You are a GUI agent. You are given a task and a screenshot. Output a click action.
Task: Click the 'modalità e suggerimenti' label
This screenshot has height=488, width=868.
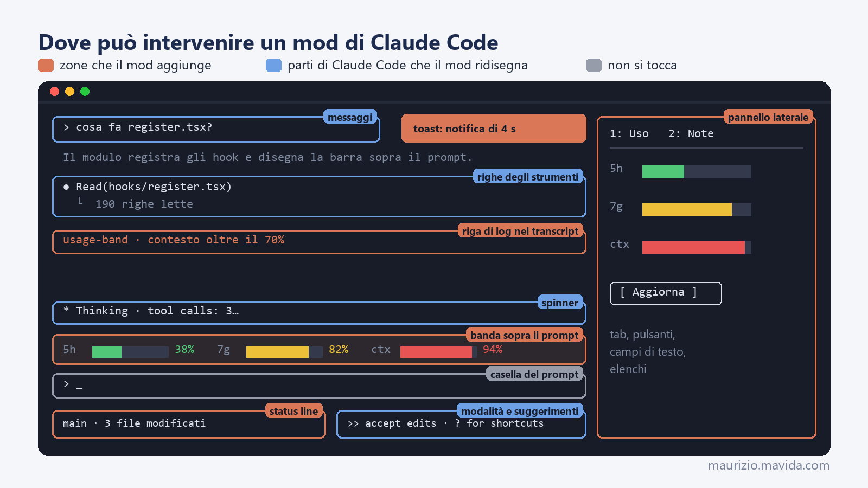[520, 411]
